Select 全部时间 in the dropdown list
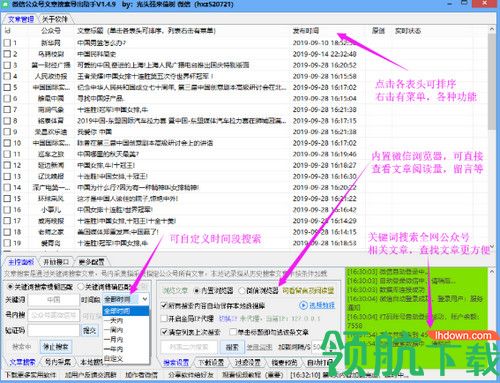 126,311
